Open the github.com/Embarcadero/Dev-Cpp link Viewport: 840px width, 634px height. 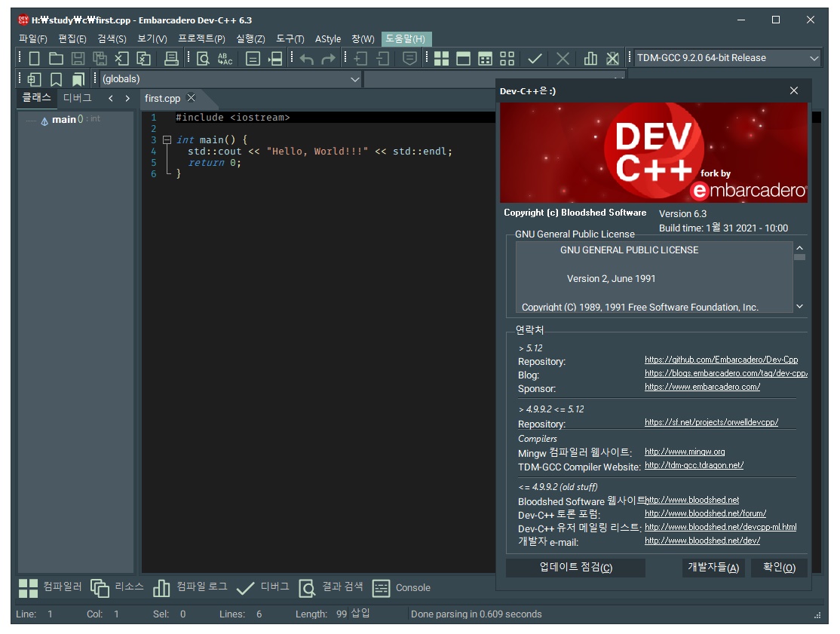tap(721, 360)
